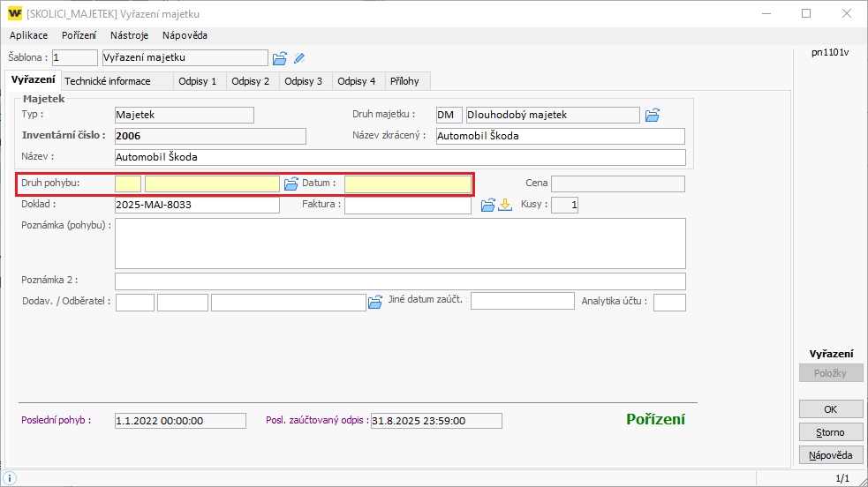
Task: Click the info icon in status bar
Action: pyautogui.click(x=10, y=477)
